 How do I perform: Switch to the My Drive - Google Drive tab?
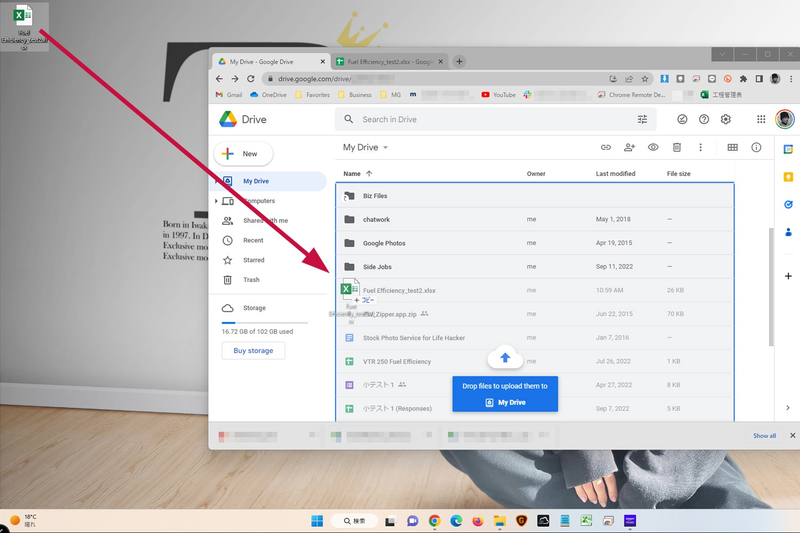(271, 61)
